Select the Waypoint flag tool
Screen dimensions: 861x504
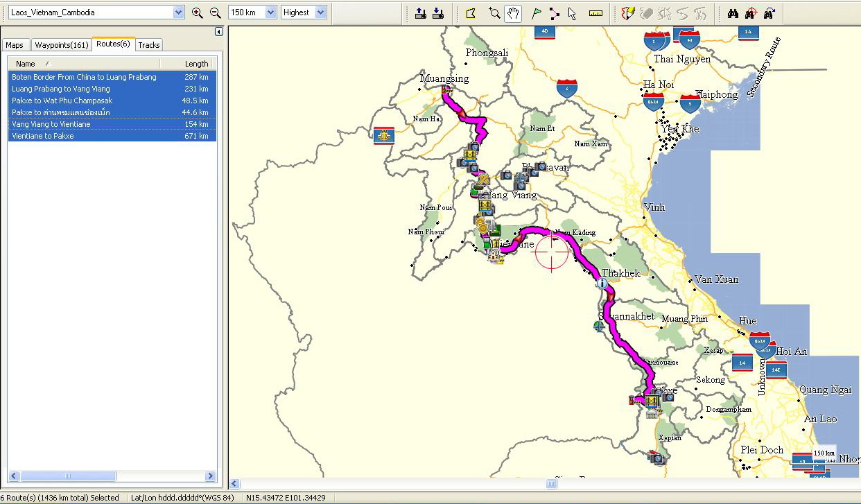[x=536, y=13]
